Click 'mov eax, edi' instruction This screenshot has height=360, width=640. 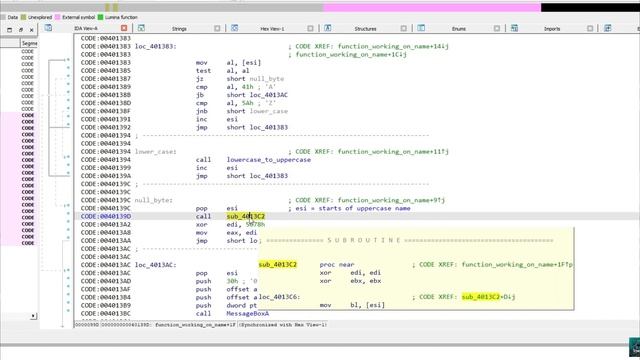point(226,233)
